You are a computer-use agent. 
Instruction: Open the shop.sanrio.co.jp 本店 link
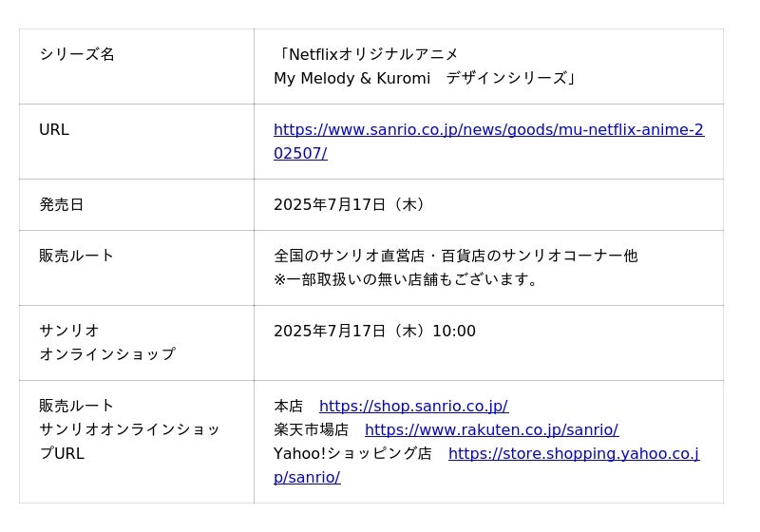coord(413,407)
